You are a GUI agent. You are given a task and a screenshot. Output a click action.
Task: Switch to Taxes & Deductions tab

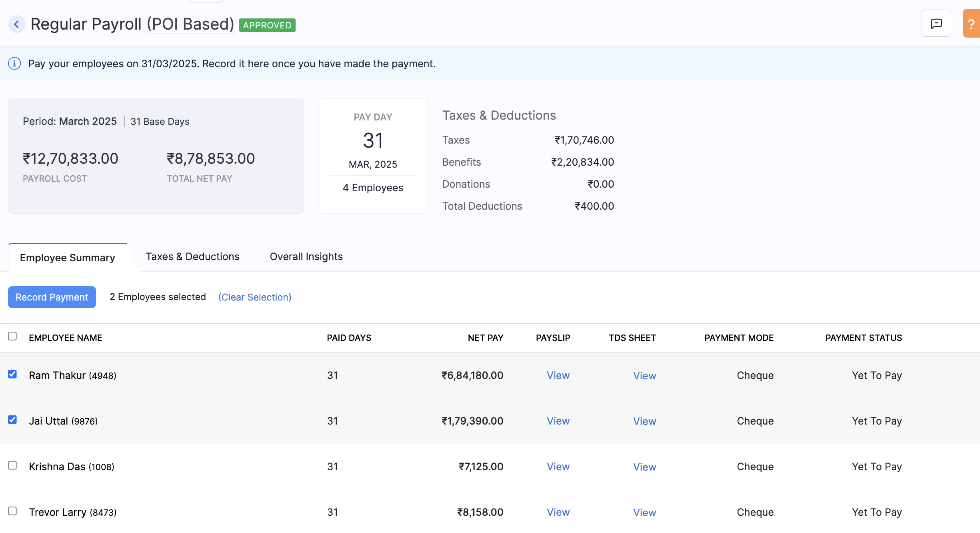point(192,256)
